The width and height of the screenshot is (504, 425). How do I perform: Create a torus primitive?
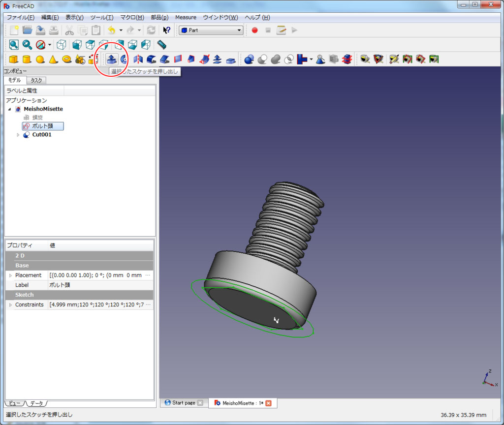point(67,59)
